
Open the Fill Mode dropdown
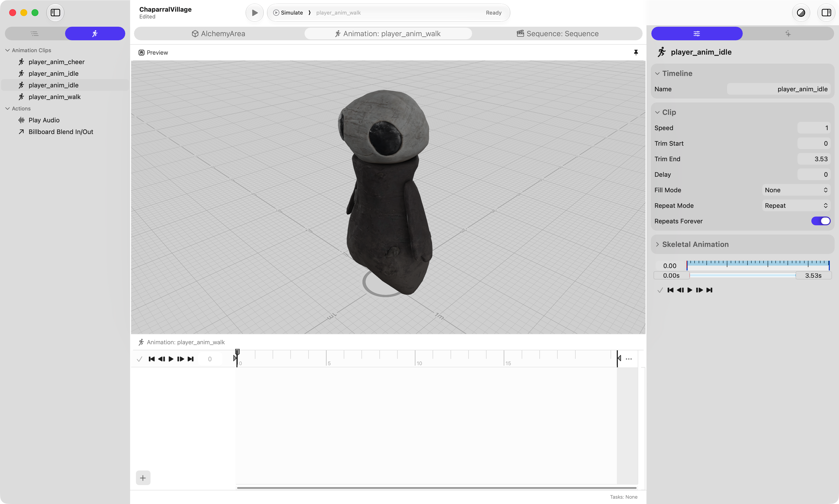[796, 190]
